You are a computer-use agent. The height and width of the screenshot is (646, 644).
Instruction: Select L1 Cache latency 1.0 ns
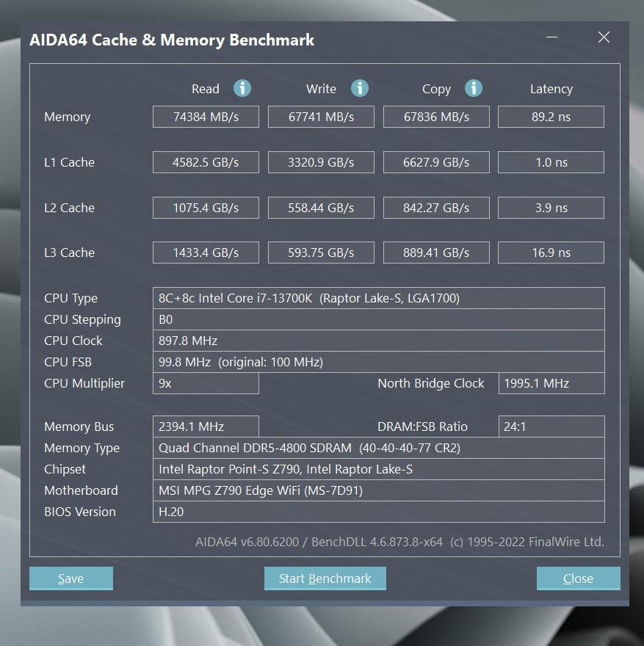click(x=551, y=162)
